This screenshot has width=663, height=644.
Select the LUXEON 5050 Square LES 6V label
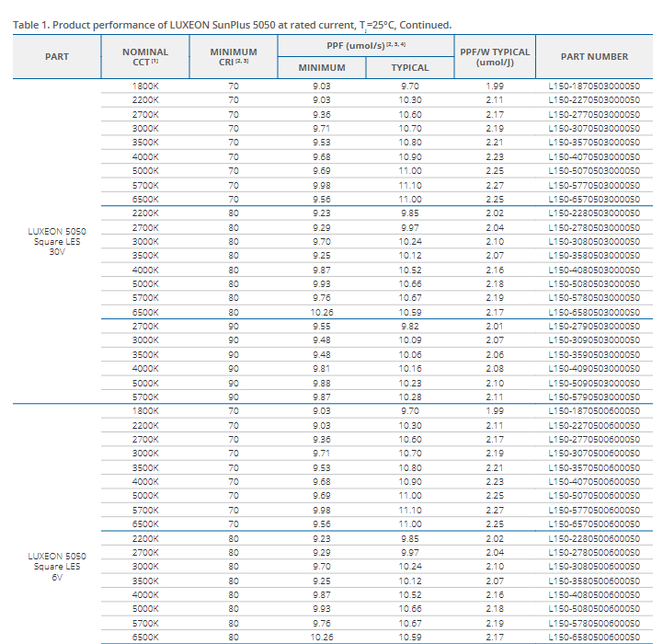[57, 567]
